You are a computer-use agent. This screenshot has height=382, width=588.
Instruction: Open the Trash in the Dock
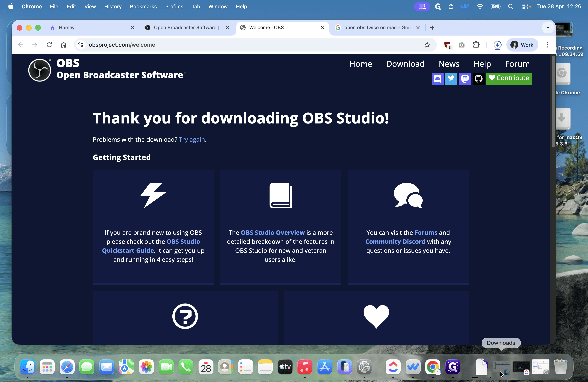click(561, 367)
